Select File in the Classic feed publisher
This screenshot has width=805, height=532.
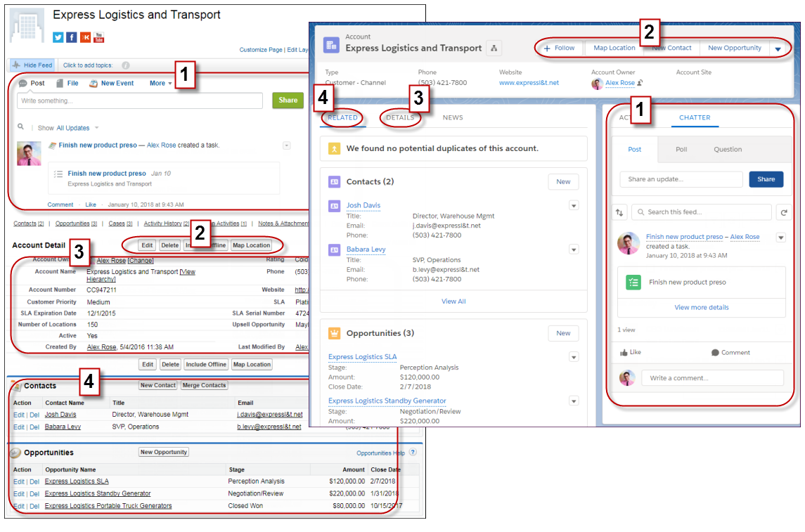(67, 83)
